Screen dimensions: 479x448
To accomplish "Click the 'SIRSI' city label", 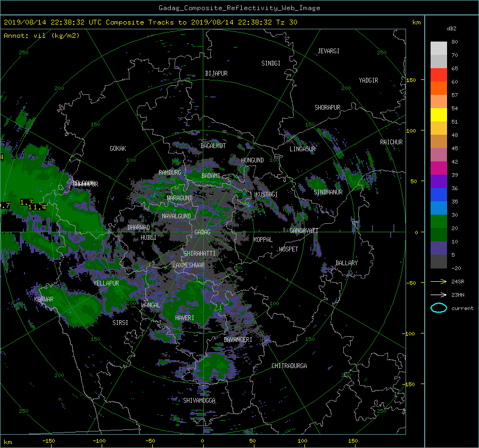I will 120,323.
